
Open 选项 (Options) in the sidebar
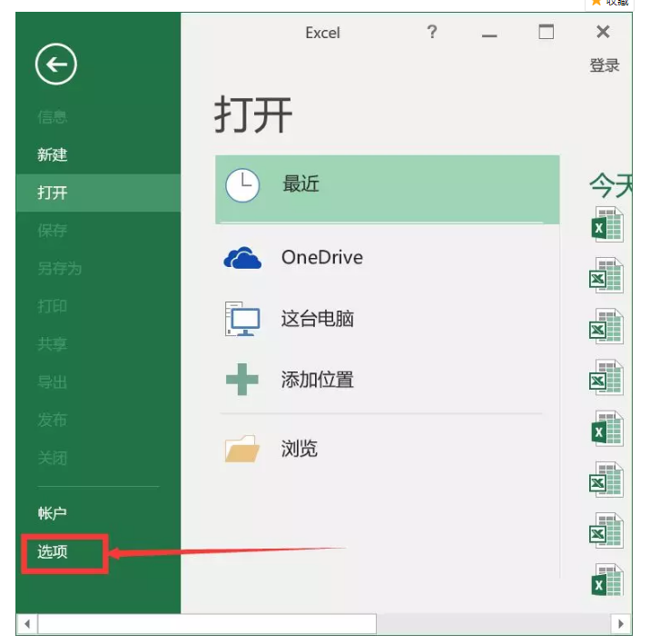(53, 551)
